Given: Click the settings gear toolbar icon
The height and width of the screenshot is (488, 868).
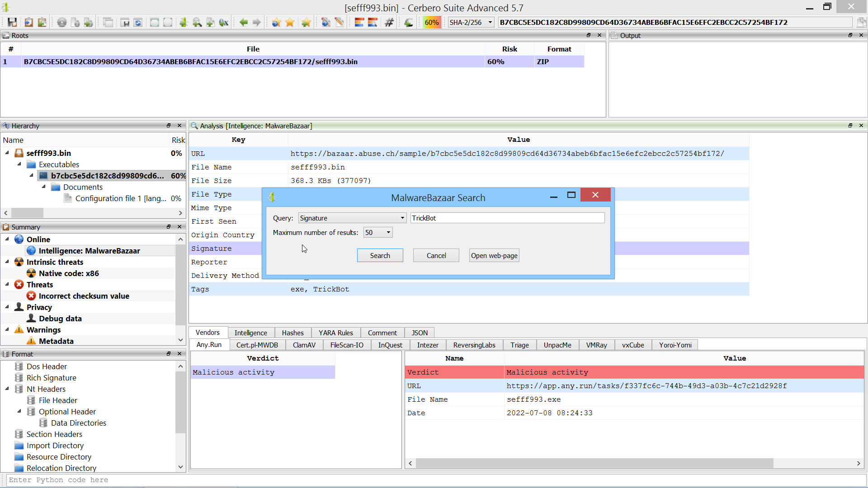Looking at the screenshot, I should click(62, 22).
